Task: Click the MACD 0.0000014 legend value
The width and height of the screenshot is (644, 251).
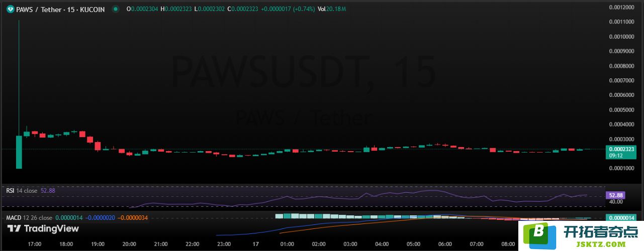Action: pos(69,218)
